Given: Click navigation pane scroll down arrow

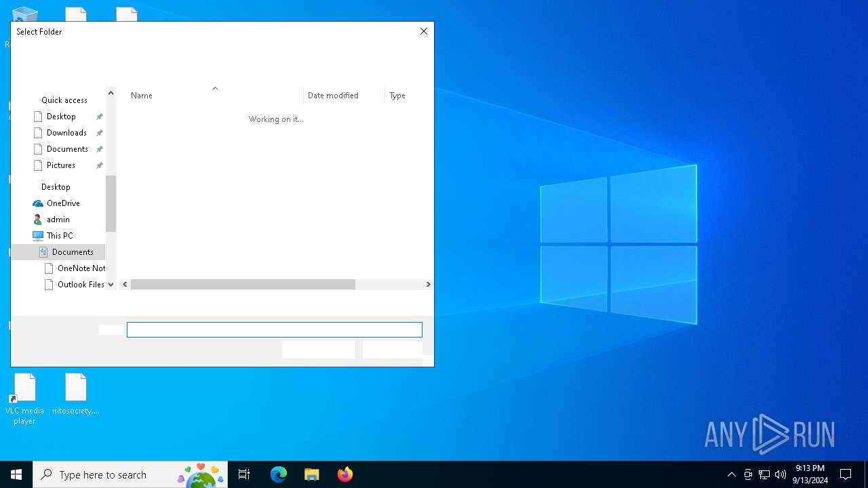Looking at the screenshot, I should [111, 285].
